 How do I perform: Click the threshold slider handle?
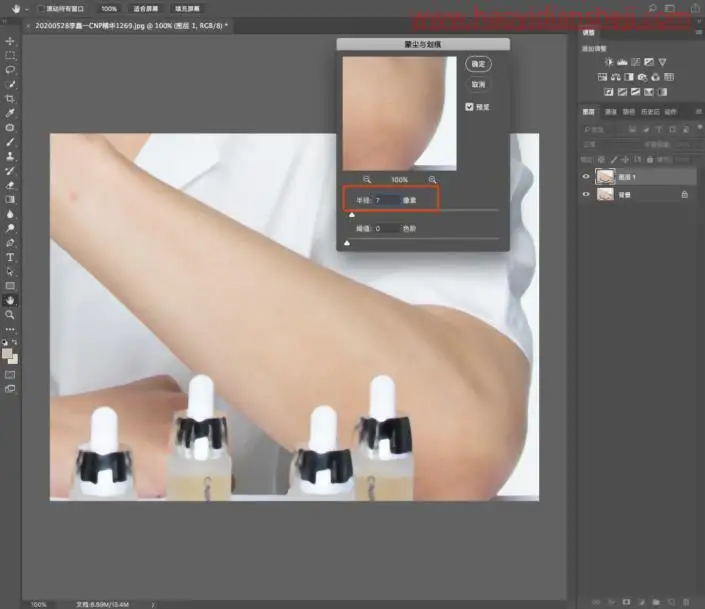(x=347, y=243)
